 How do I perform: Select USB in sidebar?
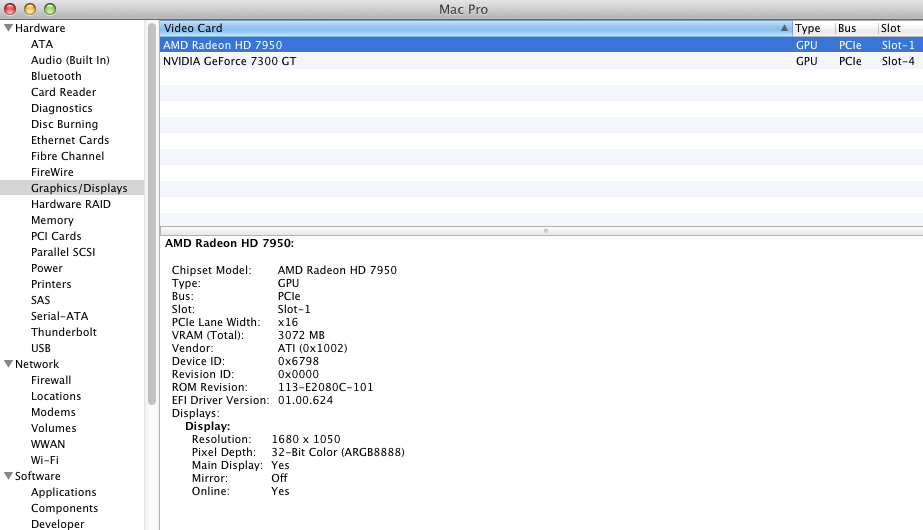(41, 348)
